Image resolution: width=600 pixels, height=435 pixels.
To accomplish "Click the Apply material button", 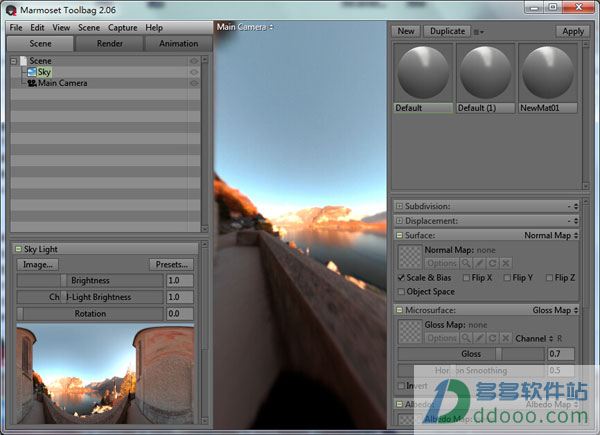I will point(573,31).
